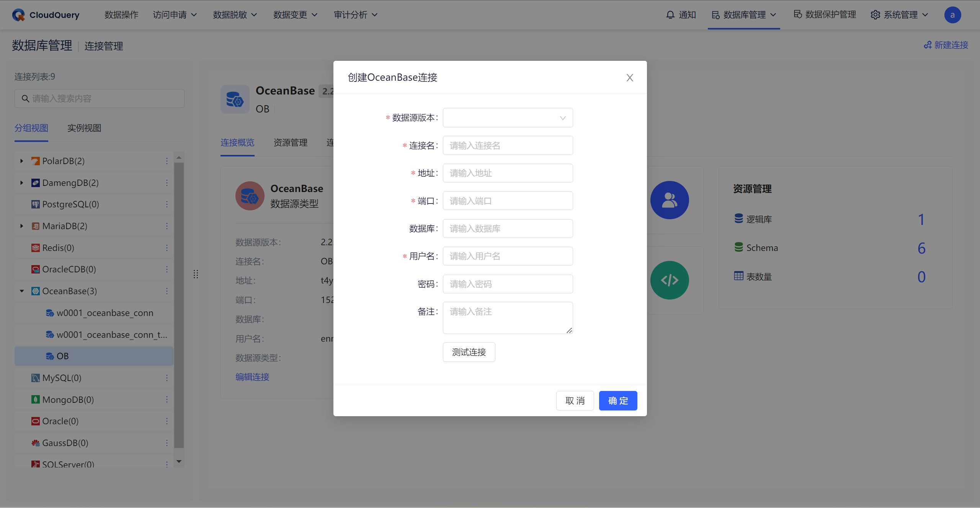Expand the DamengDB tree group
980x508 pixels.
click(x=22, y=183)
